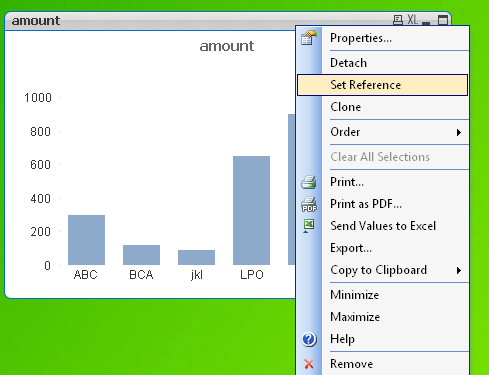
Task: Click the ABC axis label
Action: click(86, 275)
